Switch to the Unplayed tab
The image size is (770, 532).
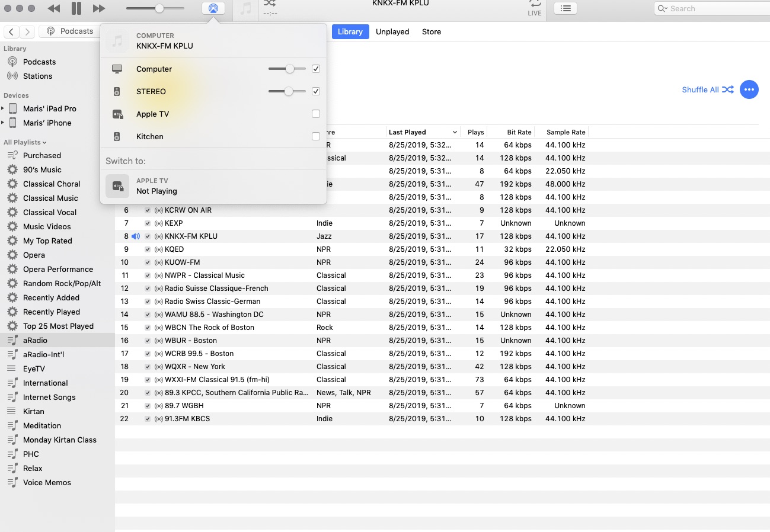click(392, 31)
